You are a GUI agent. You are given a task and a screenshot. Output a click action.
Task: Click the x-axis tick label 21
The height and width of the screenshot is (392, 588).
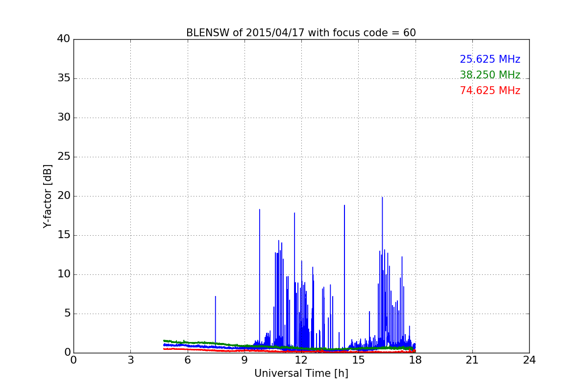coord(472,360)
